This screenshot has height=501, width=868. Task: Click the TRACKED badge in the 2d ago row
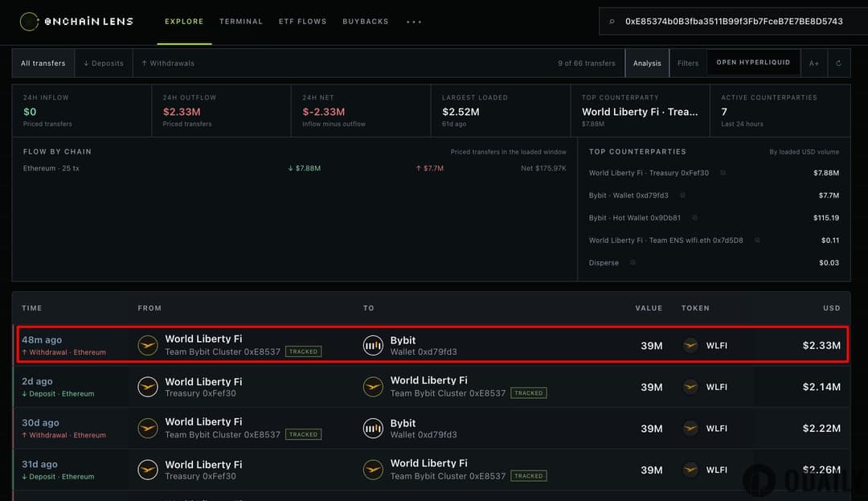[529, 393]
